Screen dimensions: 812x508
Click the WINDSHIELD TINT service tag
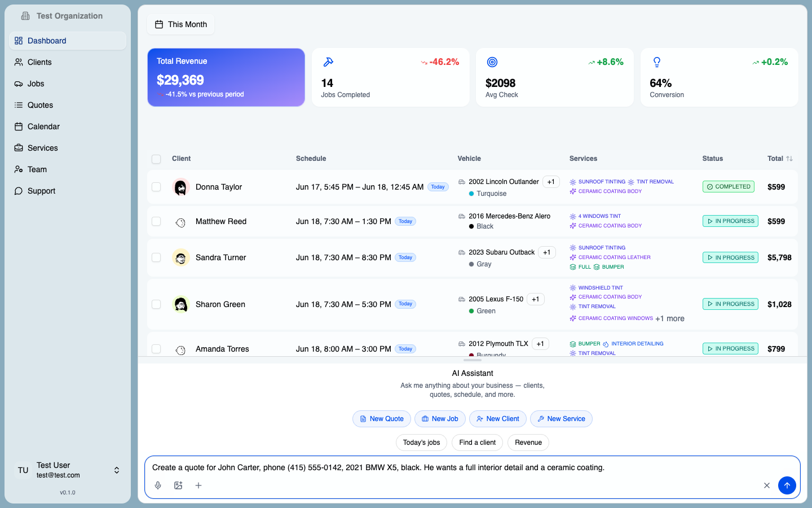click(x=597, y=288)
